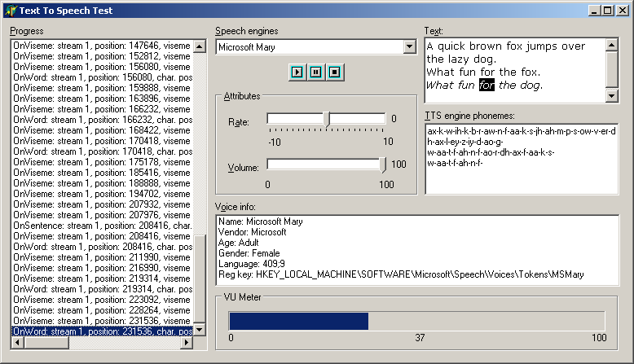Image resolution: width=634 pixels, height=364 pixels.
Task: Click the Volume slider handle
Action: click(384, 165)
